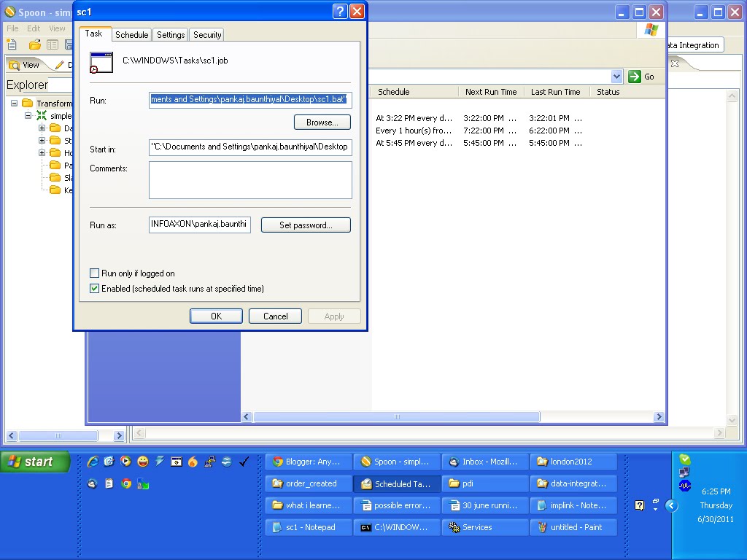Enable 'Run only if logged on'

95,273
